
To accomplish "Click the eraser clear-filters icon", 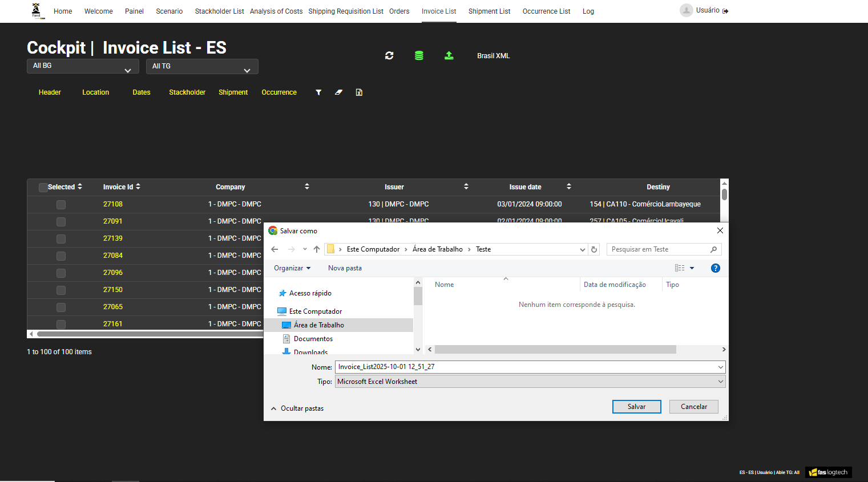I will [338, 92].
